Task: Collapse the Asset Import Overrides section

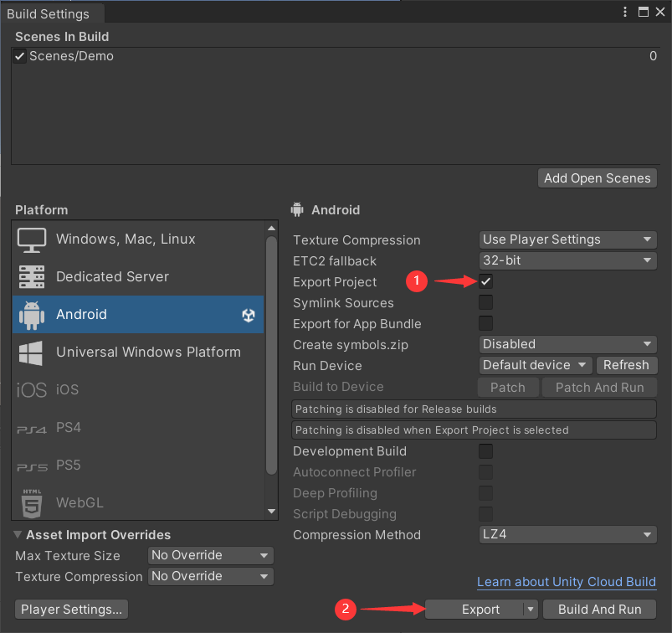Action: pos(18,535)
